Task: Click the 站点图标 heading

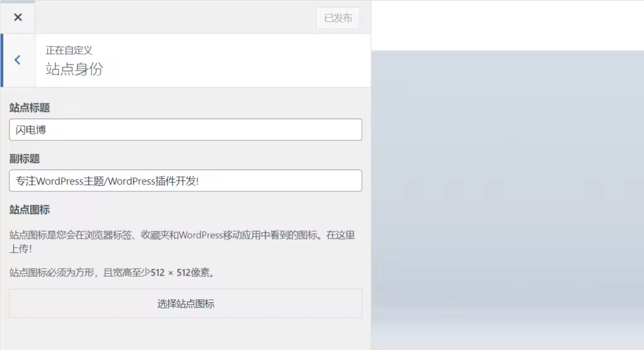Action: 30,210
